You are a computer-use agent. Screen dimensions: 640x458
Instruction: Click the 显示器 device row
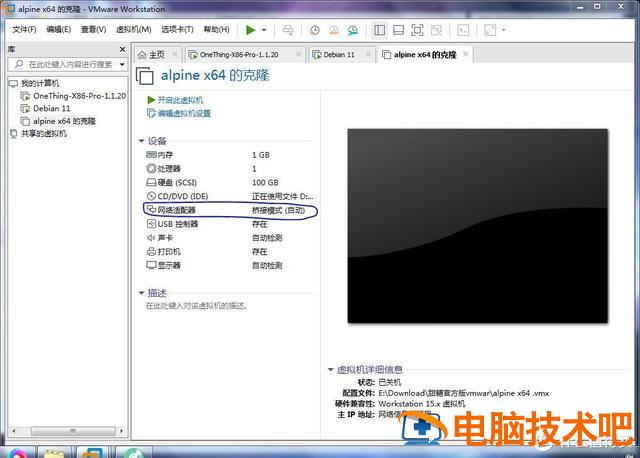(231, 265)
